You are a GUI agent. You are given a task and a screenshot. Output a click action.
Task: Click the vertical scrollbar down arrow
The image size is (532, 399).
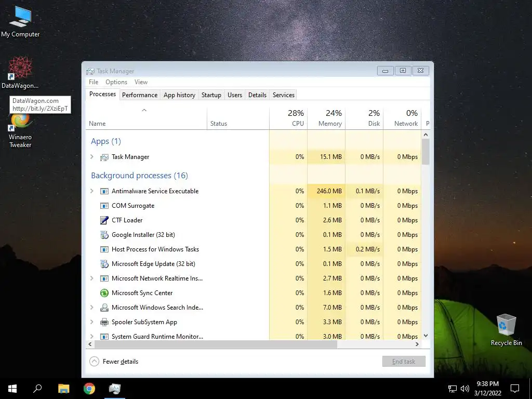426,336
